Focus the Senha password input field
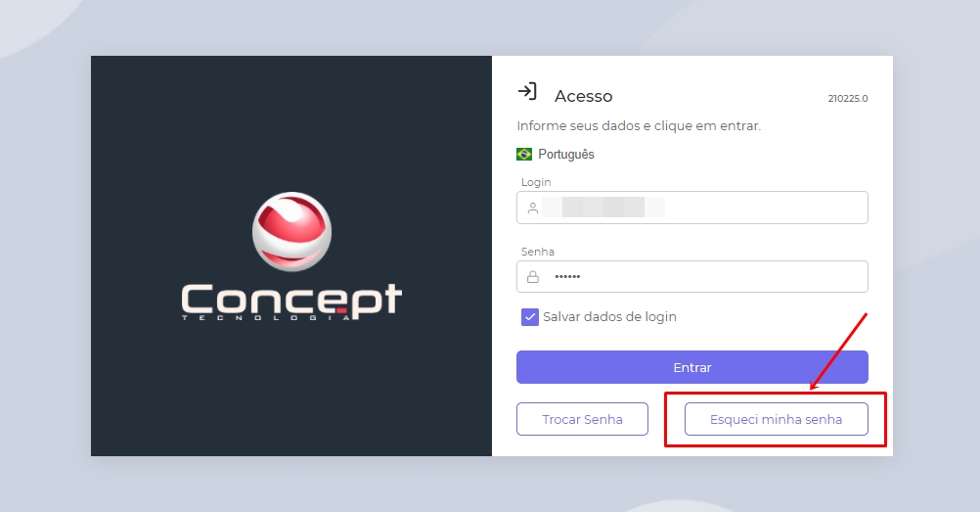 pyautogui.click(x=691, y=277)
